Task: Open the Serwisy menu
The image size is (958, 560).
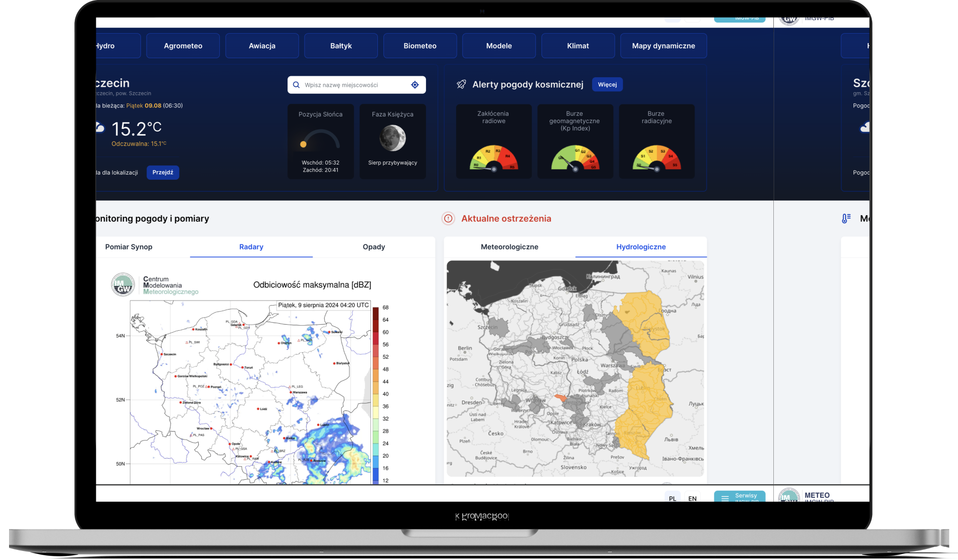Action: pos(740,496)
